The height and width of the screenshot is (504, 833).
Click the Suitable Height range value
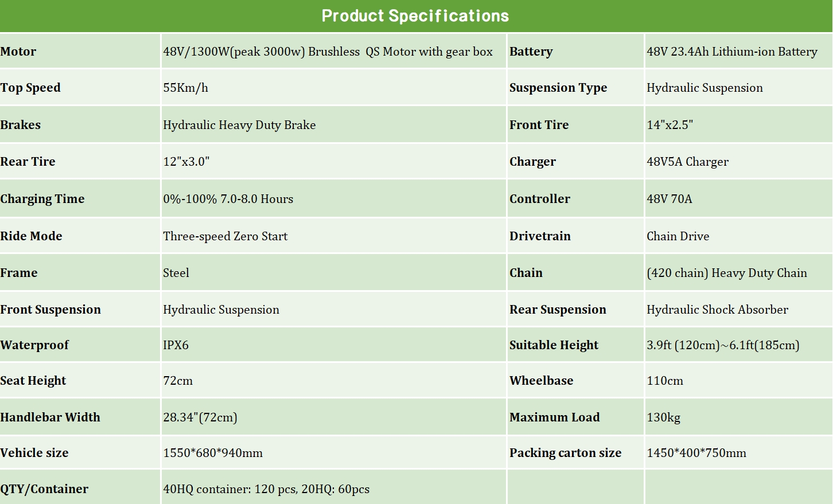(723, 345)
